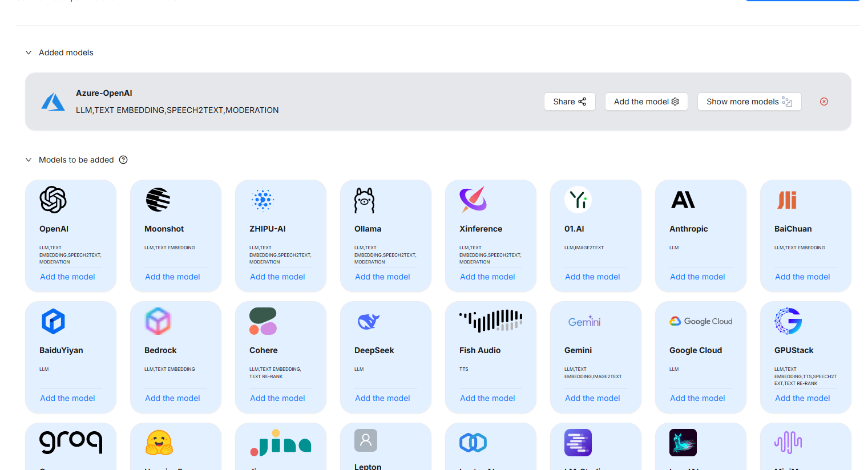Screen dimensions: 868x470
Task: Add the model for Anthropic
Action: (x=697, y=277)
